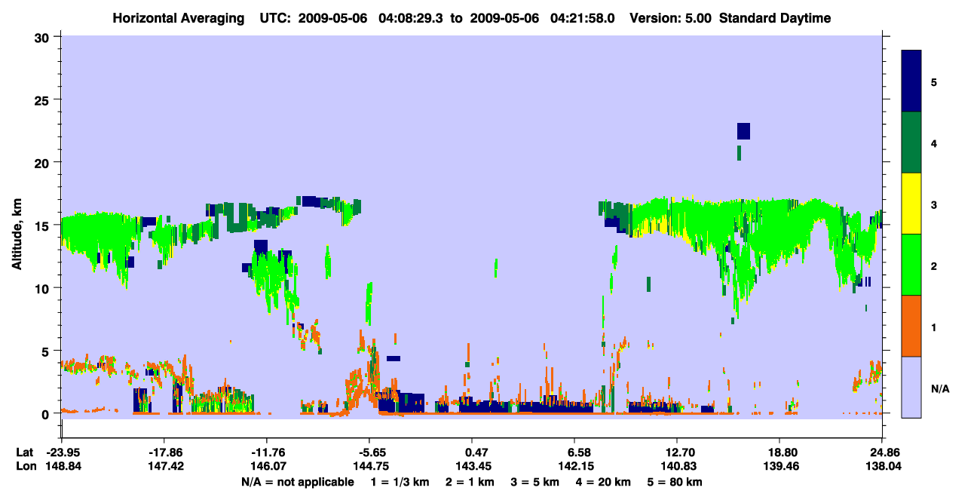980x503 pixels.
Task: Click the 'Altitude, km' axis label
Action: (17, 235)
